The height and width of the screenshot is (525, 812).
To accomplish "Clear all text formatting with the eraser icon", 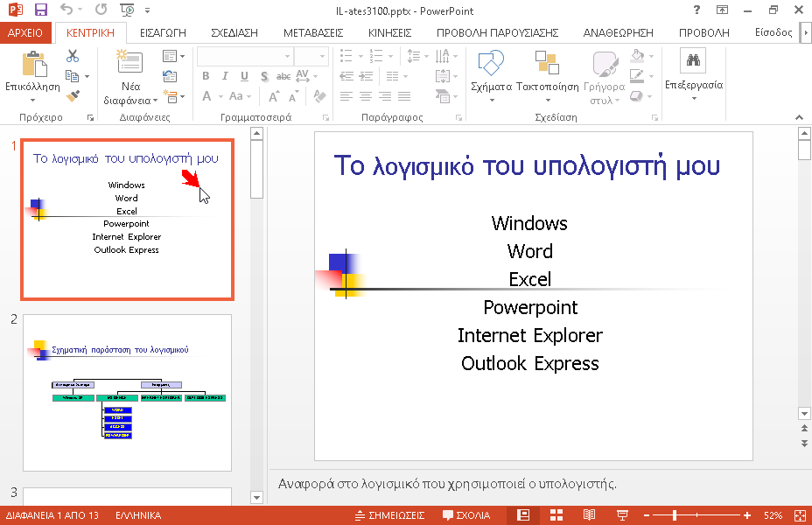I will coord(319,96).
